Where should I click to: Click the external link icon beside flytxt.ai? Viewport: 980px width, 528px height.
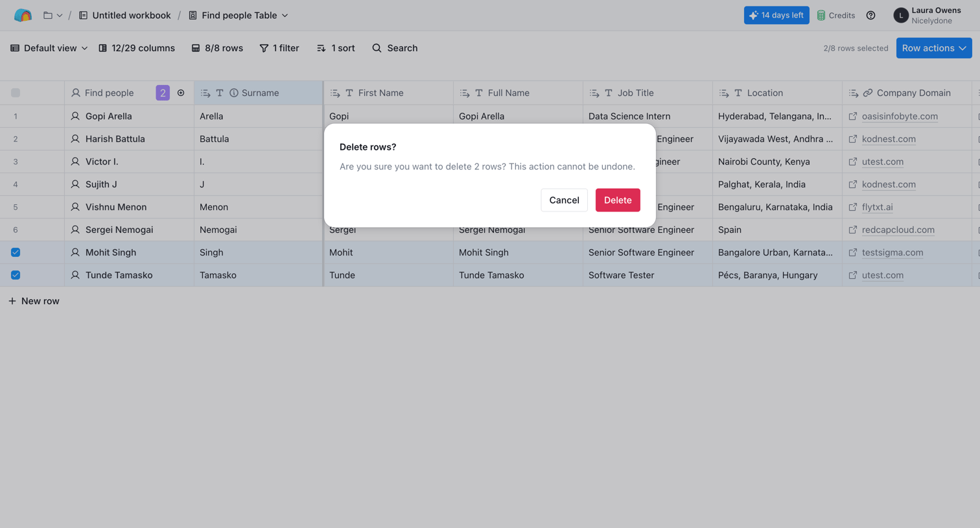(853, 207)
